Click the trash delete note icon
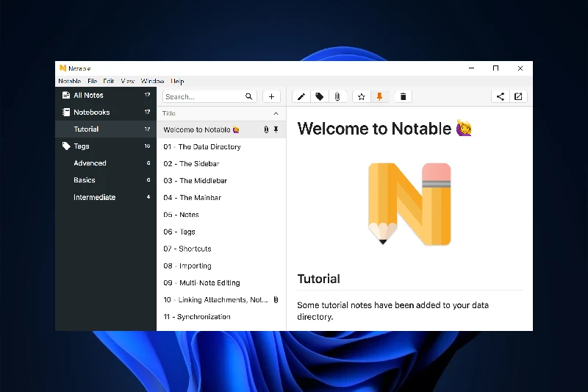Screen dimensions: 588x392 coord(403,97)
